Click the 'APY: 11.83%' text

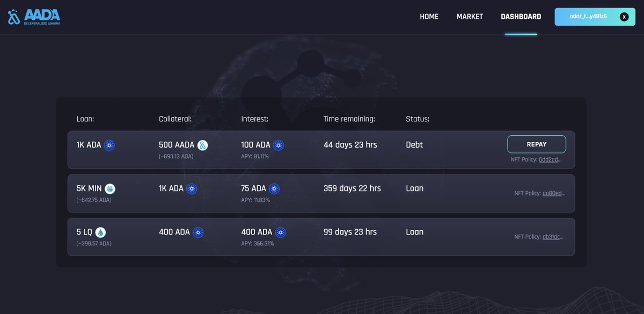[255, 200]
